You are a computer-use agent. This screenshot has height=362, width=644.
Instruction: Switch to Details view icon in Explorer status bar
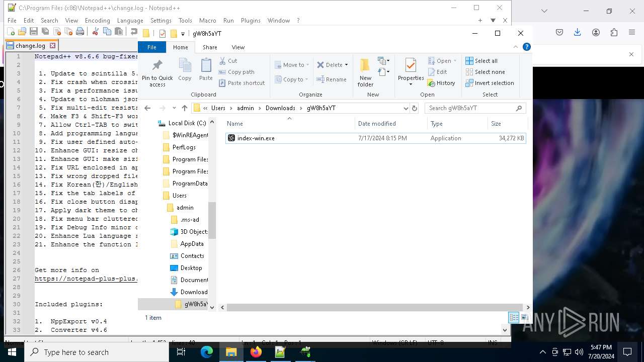click(x=514, y=318)
